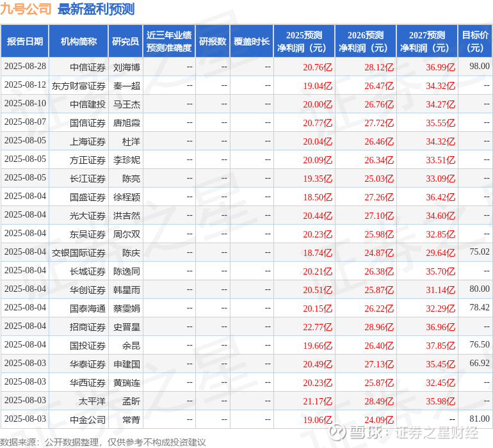This screenshot has width=493, height=448.
Task: Click the 机构简称 column header
Action: click(79, 41)
